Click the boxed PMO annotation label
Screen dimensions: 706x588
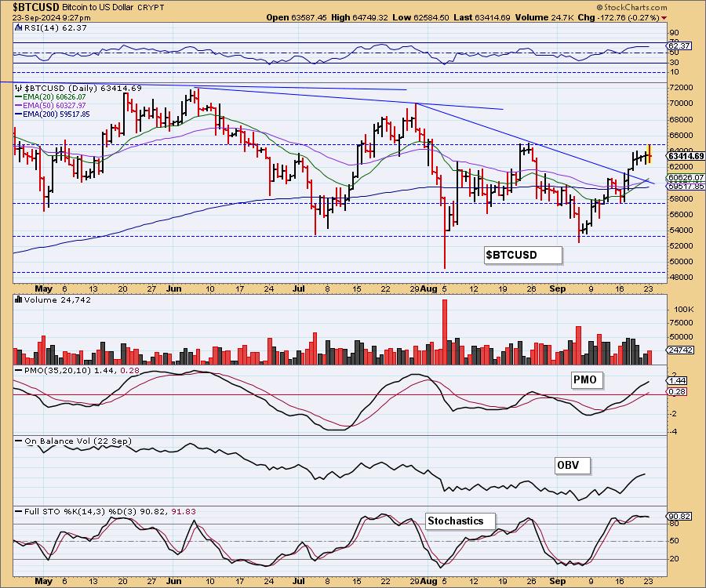[587, 380]
